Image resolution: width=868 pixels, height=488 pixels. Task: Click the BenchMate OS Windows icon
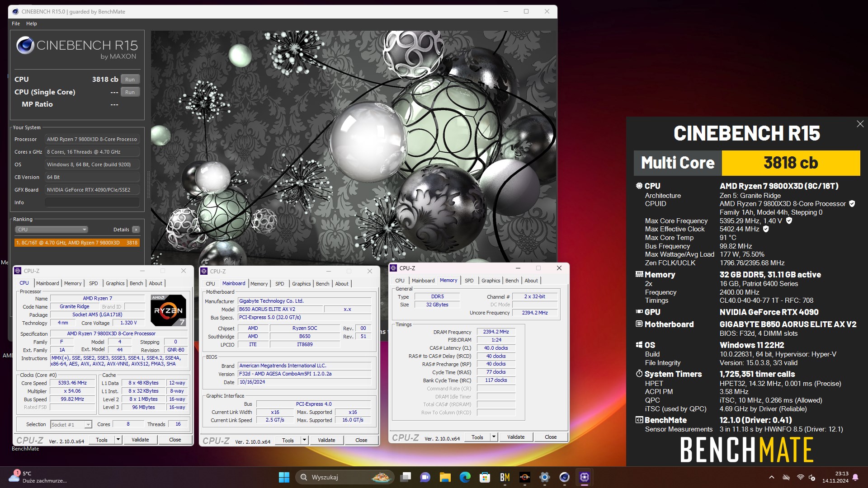[639, 345]
